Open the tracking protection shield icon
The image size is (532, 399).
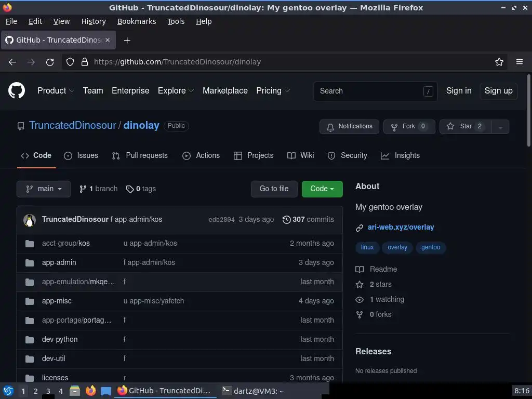point(70,62)
